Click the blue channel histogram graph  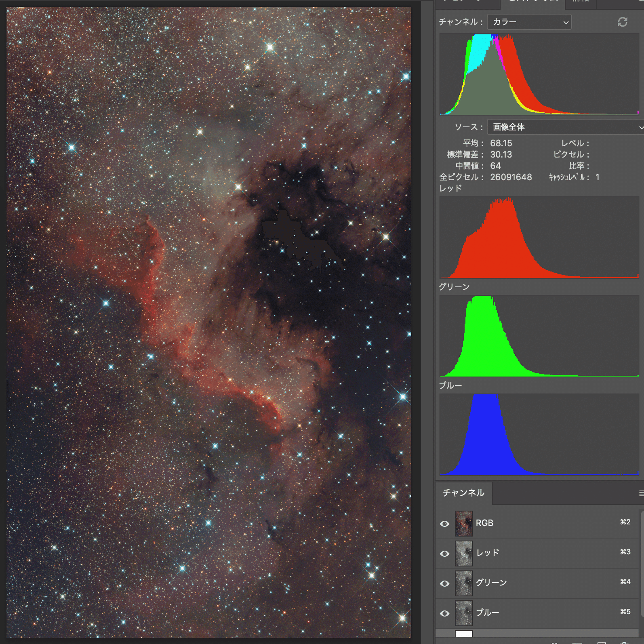click(539, 435)
